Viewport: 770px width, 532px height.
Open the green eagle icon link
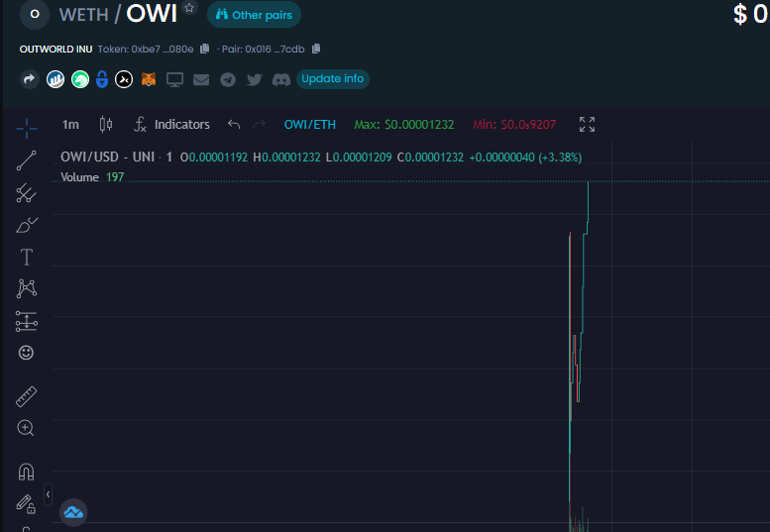pos(80,79)
